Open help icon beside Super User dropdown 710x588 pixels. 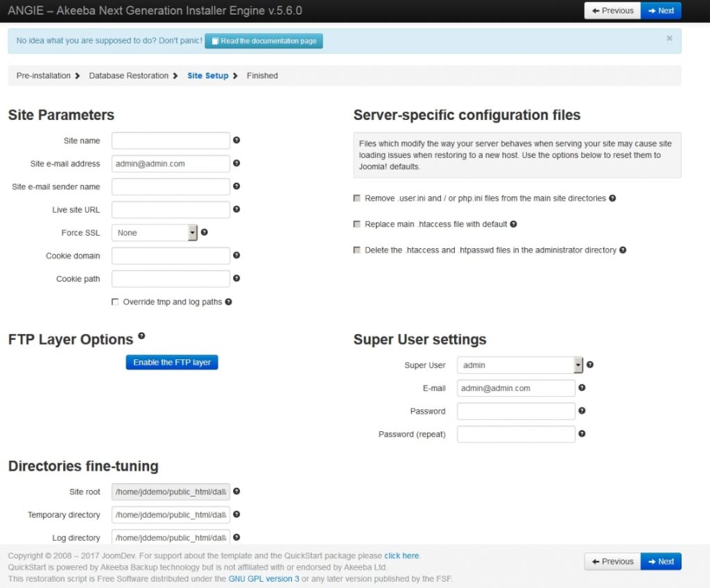pos(589,365)
